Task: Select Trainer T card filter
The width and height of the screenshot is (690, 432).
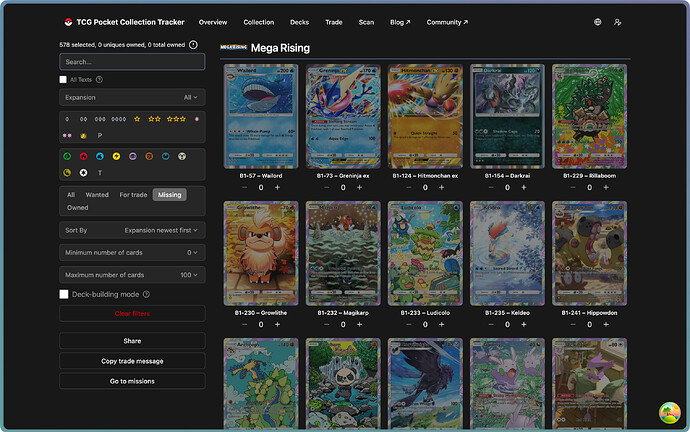Action: click(x=99, y=173)
